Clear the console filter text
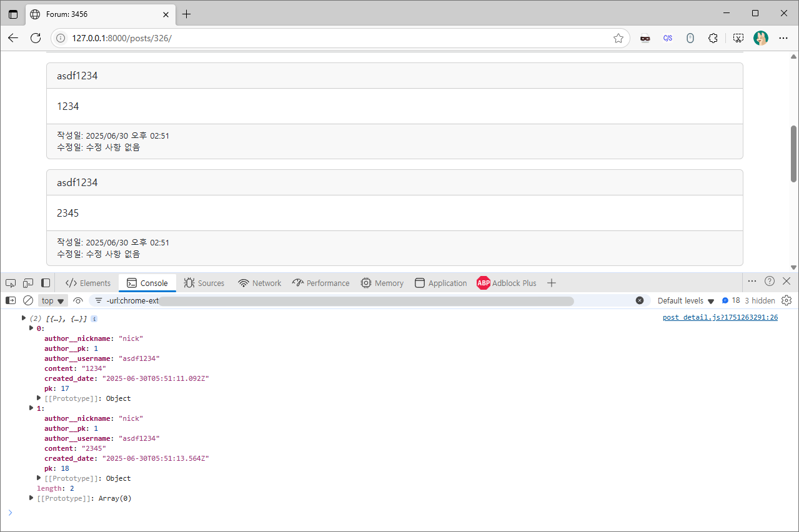Viewport: 799px width, 532px height. click(x=640, y=300)
